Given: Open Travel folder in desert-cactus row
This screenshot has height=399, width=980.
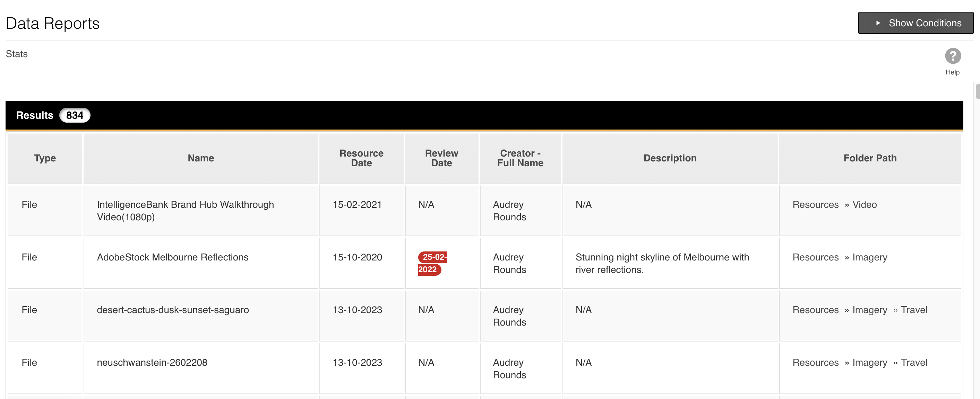Looking at the screenshot, I should pyautogui.click(x=914, y=310).
